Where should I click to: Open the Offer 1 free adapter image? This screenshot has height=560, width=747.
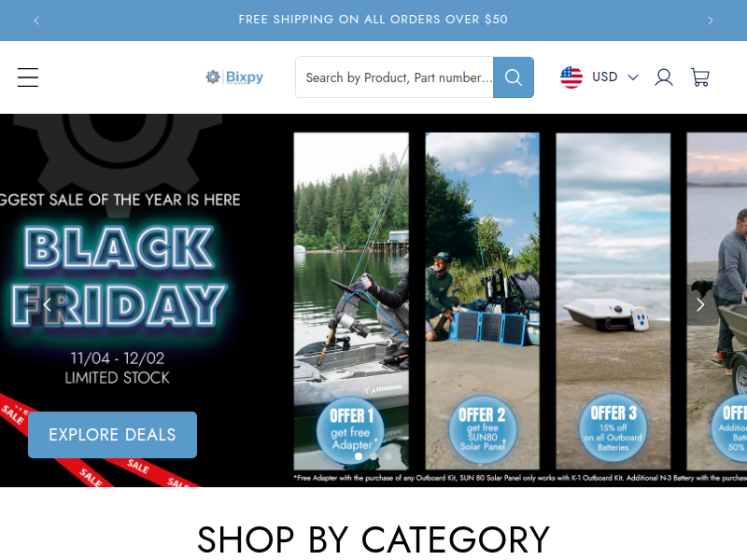coord(351,301)
